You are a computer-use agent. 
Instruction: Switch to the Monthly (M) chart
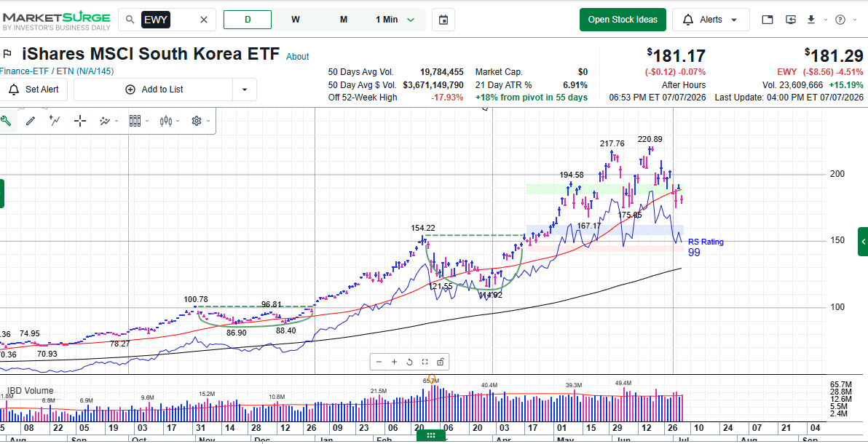(344, 20)
